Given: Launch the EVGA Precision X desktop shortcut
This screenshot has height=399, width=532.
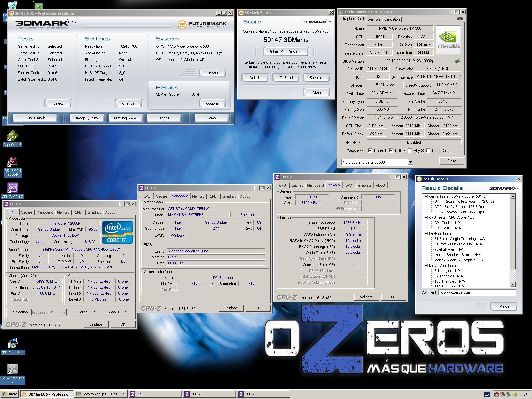Looking at the screenshot, I should tap(12, 374).
